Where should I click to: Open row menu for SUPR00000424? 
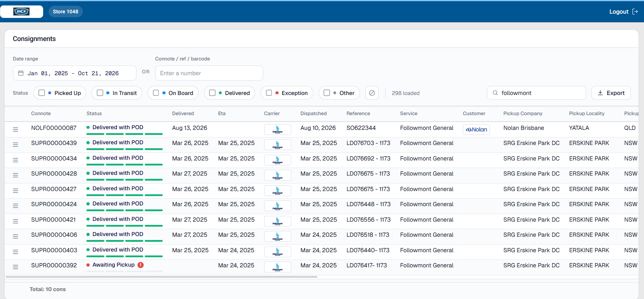(x=15, y=206)
